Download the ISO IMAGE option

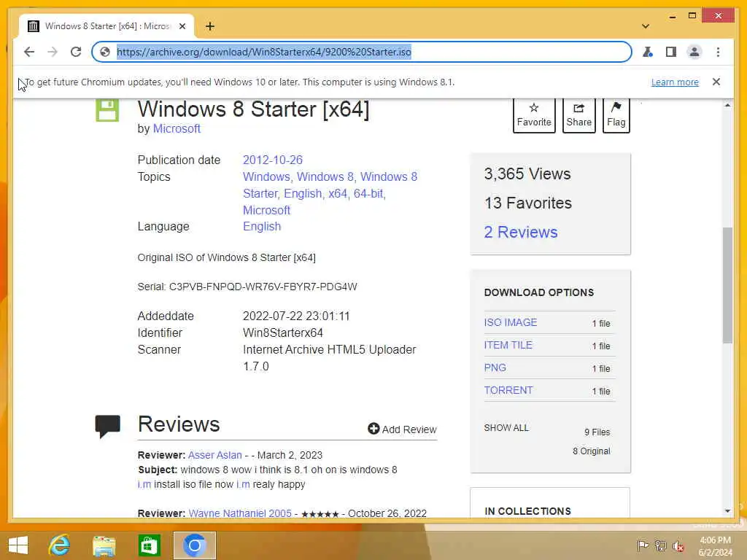click(510, 322)
